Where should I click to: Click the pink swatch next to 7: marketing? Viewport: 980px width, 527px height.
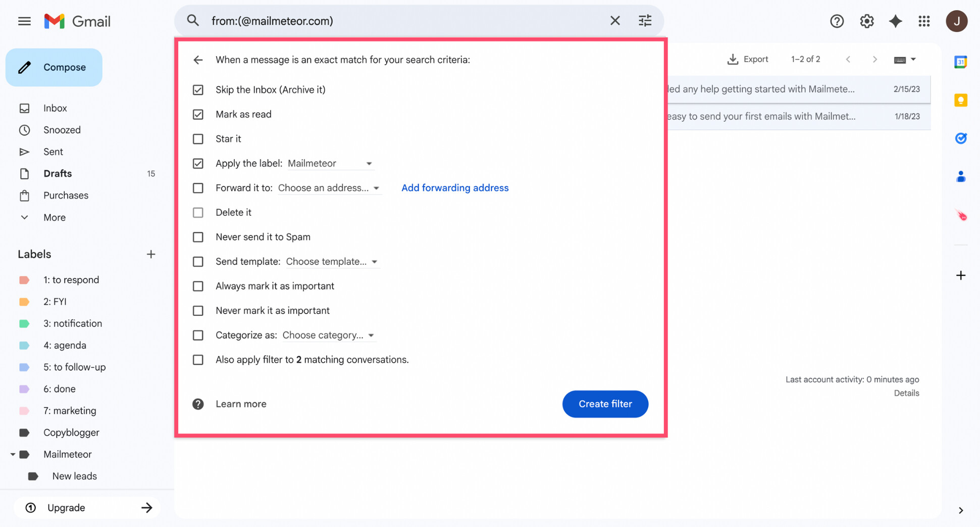click(24, 410)
